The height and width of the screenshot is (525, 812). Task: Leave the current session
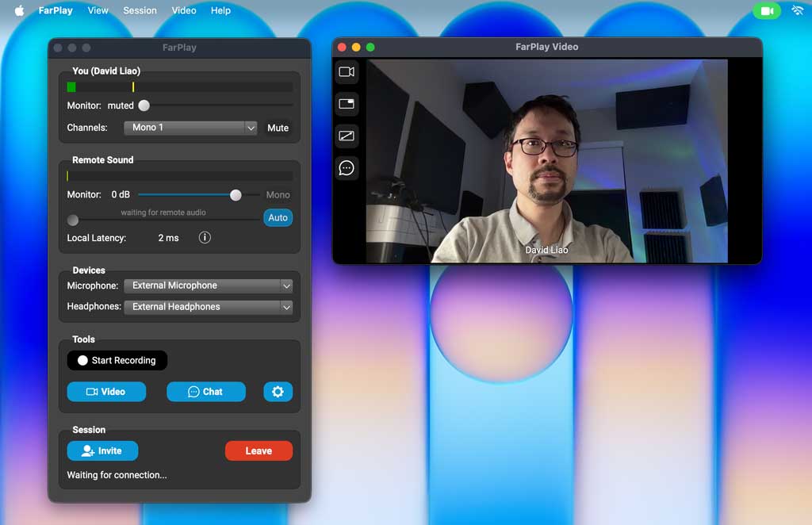[x=259, y=451]
